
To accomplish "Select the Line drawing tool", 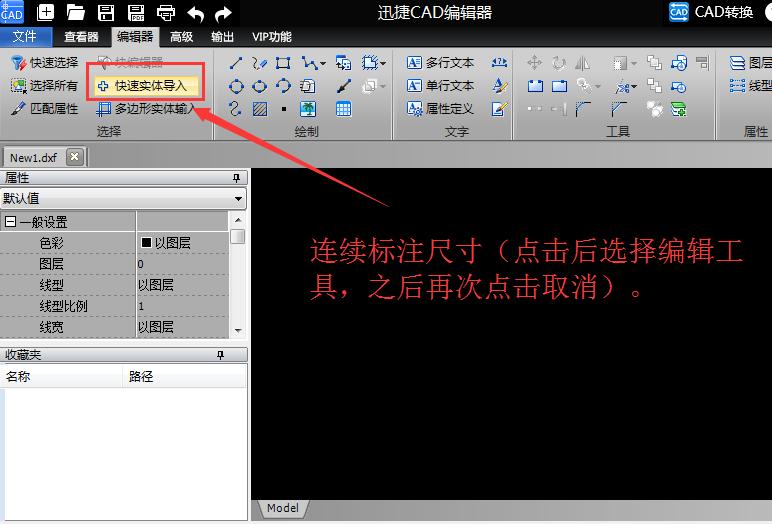I will tap(236, 63).
